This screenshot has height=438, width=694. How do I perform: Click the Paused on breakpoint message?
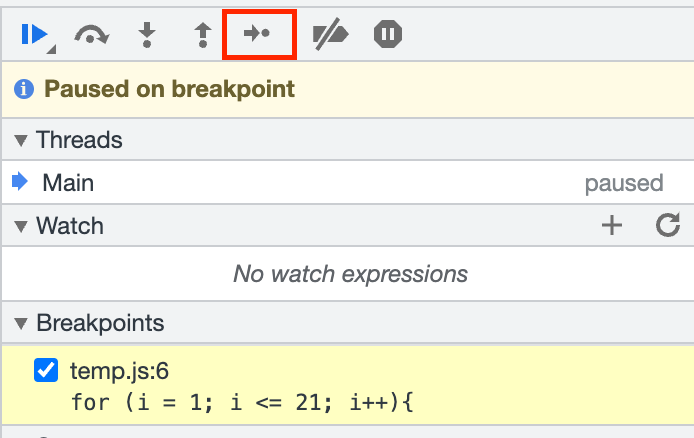click(170, 89)
